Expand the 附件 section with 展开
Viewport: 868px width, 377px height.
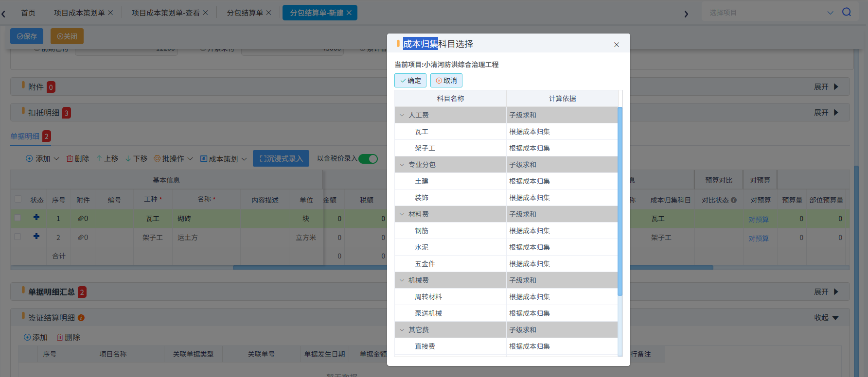(x=826, y=87)
